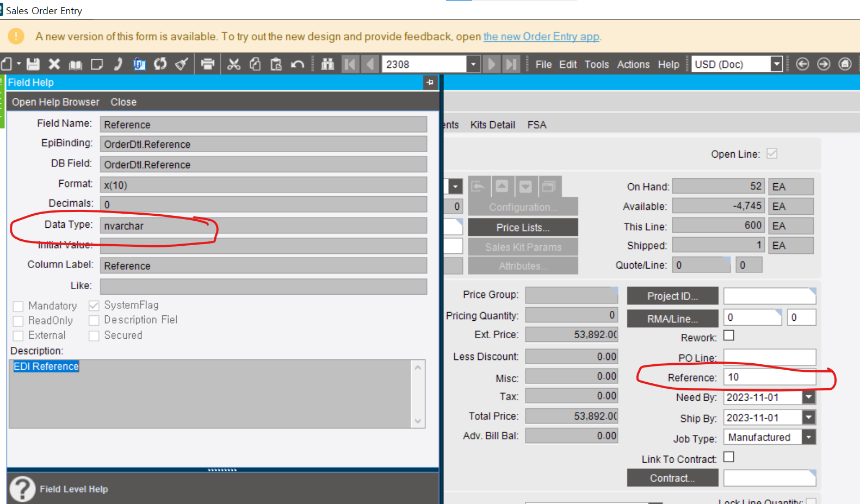The image size is (860, 504).
Task: Toggle the Mandatory checkbox
Action: click(x=18, y=306)
